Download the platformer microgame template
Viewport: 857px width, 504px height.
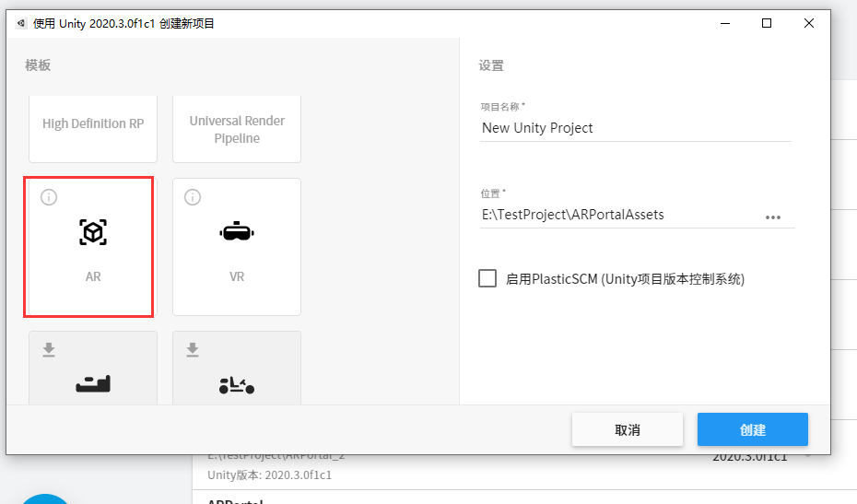tap(49, 349)
